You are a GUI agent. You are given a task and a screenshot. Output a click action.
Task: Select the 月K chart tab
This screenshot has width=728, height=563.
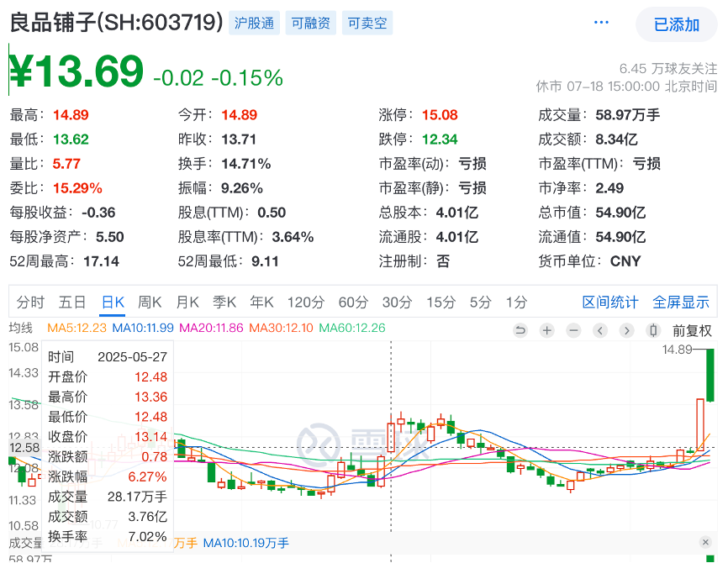[x=187, y=303]
